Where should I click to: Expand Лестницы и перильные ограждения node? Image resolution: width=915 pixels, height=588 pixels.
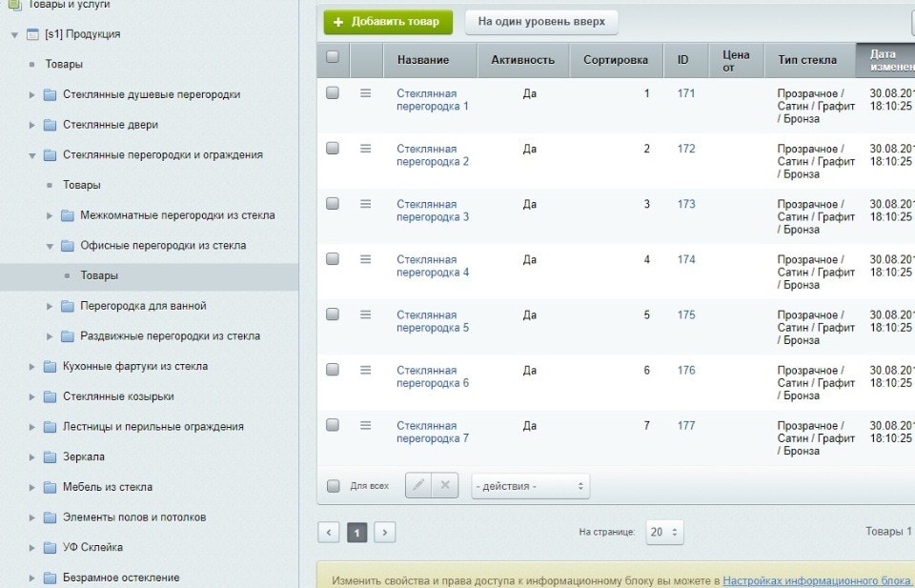(x=32, y=427)
